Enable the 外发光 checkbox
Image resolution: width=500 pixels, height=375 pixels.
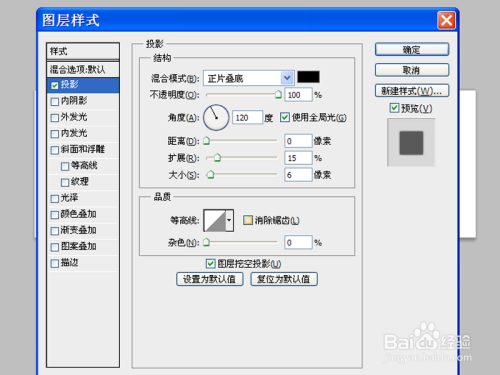tap(55, 118)
